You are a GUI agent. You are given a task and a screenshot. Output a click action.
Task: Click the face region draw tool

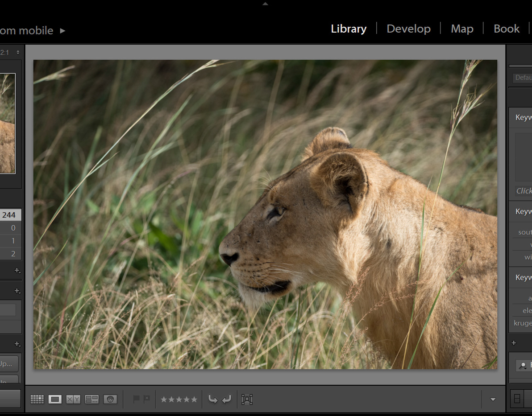(x=247, y=400)
